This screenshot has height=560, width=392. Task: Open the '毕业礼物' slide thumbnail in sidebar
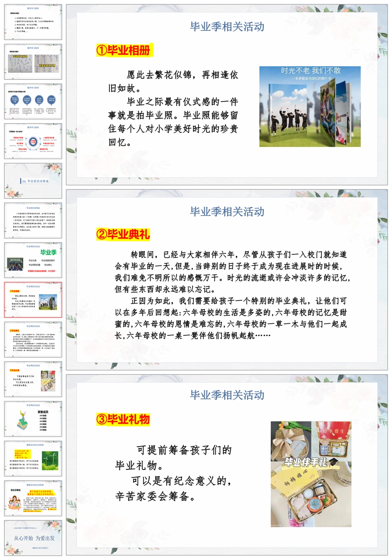point(33,379)
